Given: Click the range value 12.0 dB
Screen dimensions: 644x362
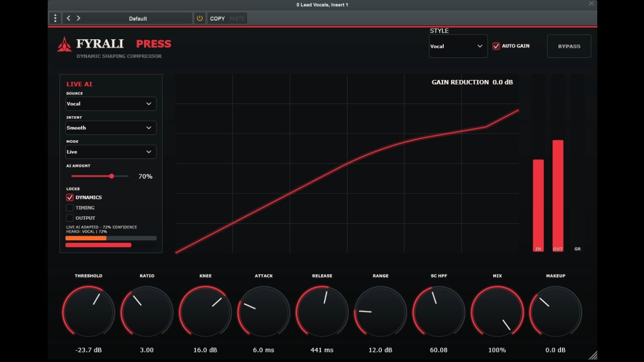Looking at the screenshot, I should click(380, 350).
